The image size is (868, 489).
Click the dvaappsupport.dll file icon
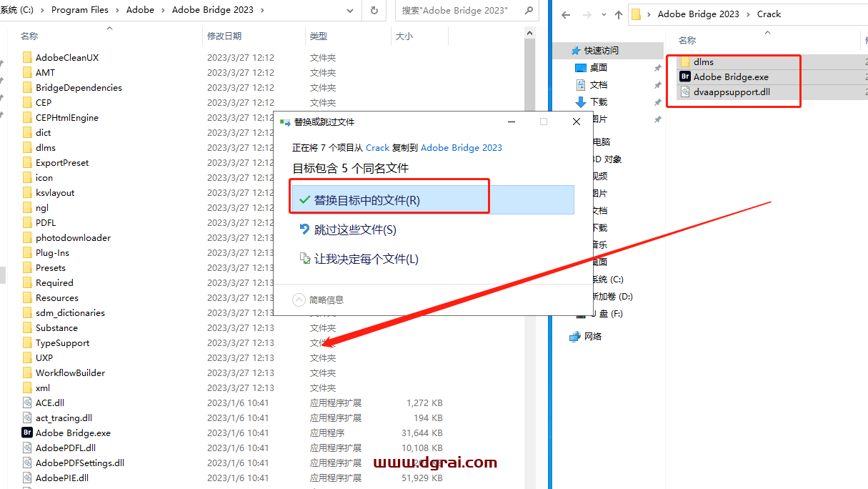[x=686, y=92]
